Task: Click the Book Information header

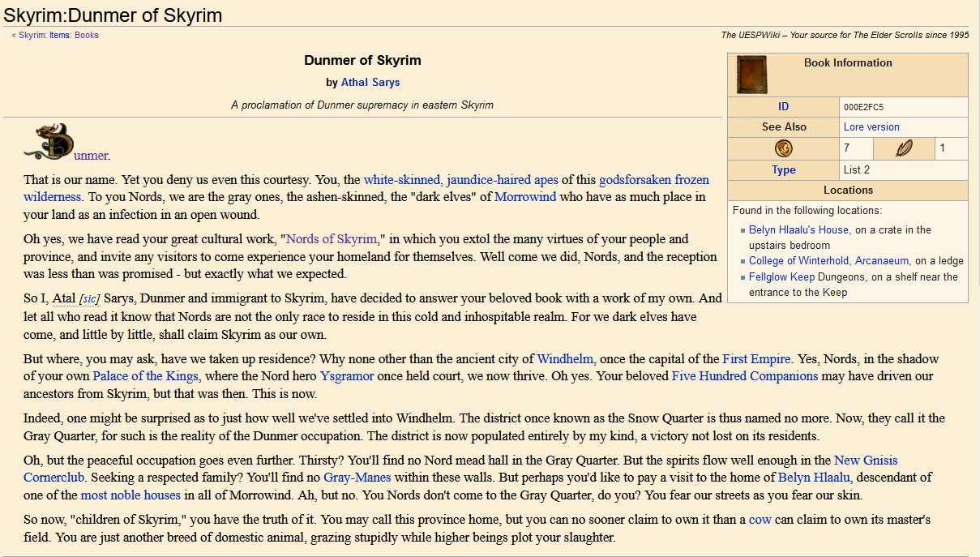Action: pyautogui.click(x=848, y=62)
